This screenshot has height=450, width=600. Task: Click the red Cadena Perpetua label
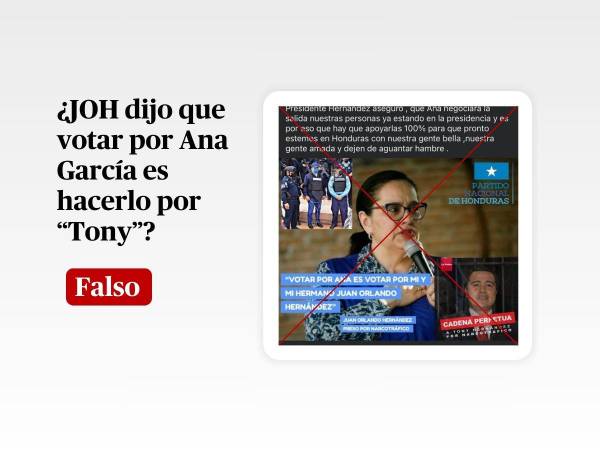coord(478,322)
